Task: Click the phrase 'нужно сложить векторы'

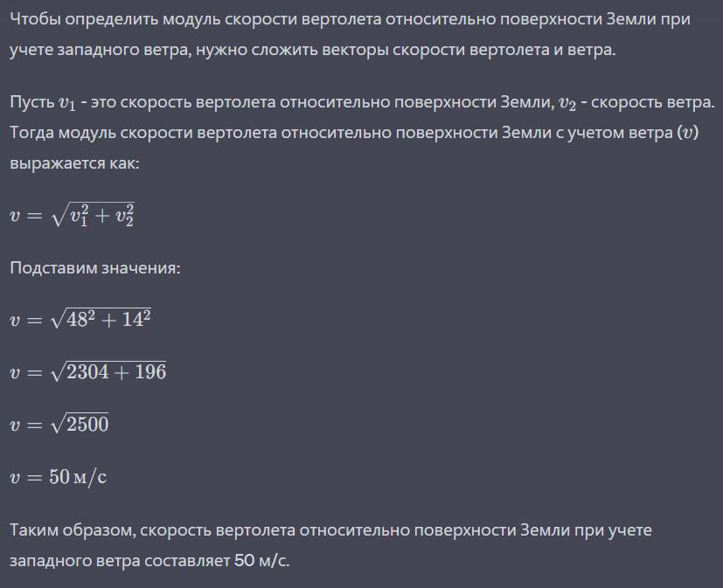Action: click(292, 50)
